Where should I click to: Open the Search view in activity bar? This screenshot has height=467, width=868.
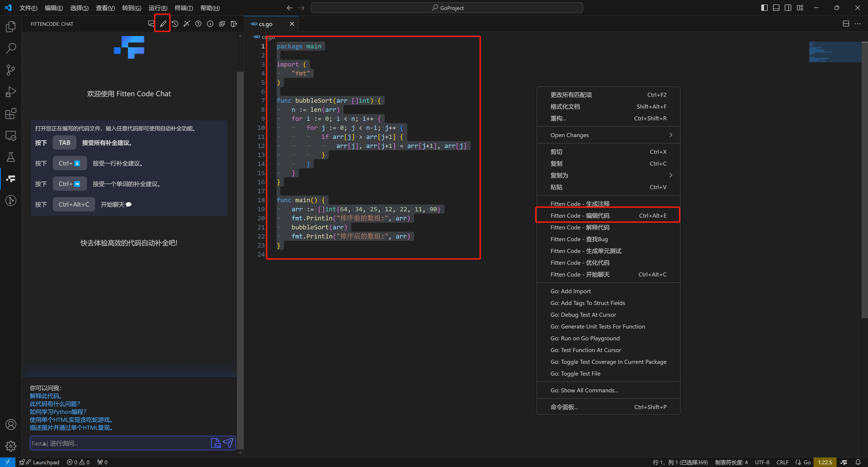click(x=11, y=48)
